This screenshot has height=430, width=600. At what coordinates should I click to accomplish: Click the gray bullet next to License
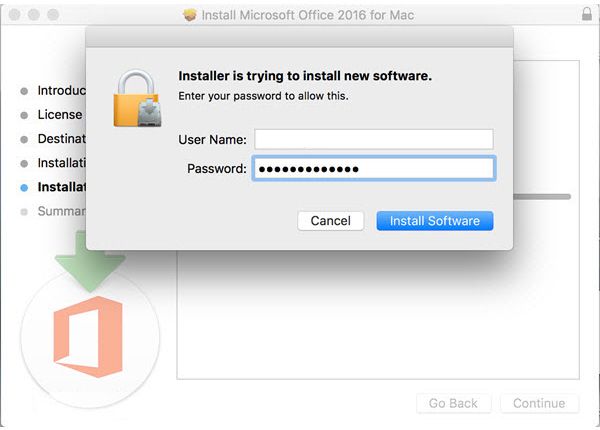[24, 115]
